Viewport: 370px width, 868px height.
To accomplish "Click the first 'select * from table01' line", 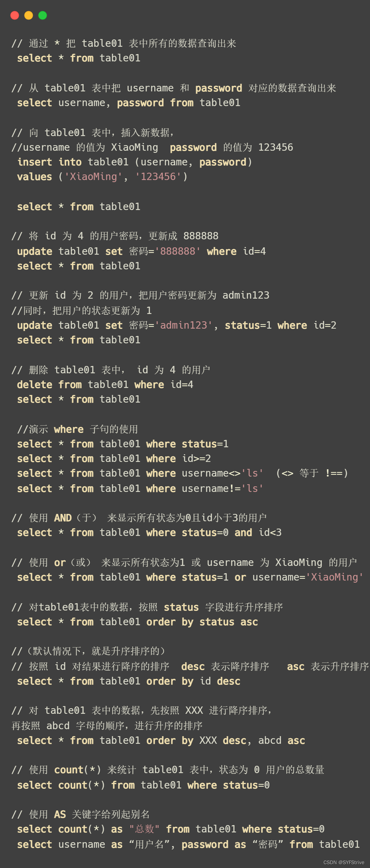I will pos(79,58).
